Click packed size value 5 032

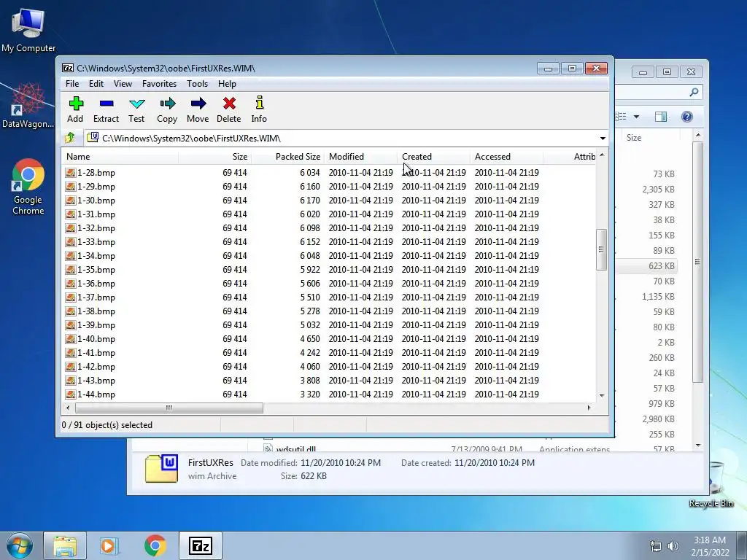[309, 325]
